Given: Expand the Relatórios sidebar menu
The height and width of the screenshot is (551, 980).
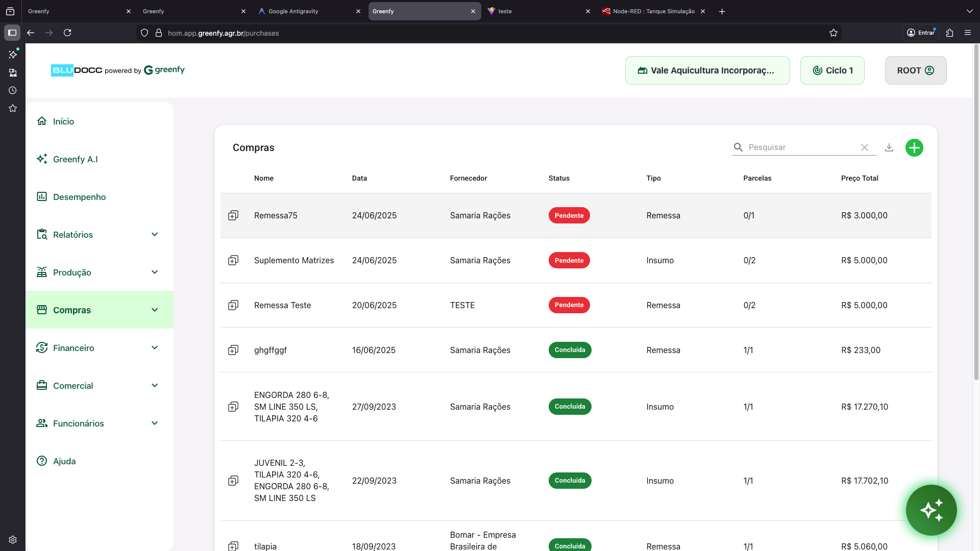Looking at the screenshot, I should pos(155,235).
